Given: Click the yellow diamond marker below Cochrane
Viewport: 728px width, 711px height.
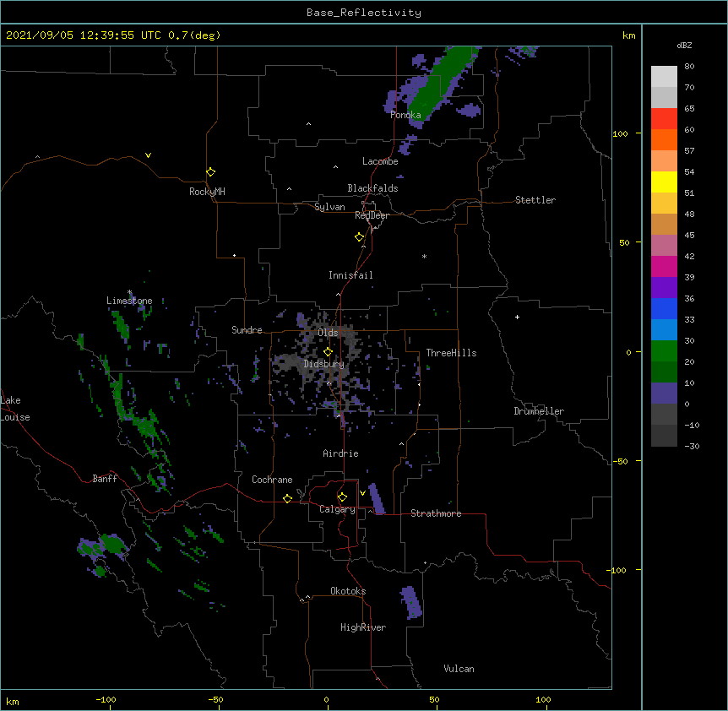Looking at the screenshot, I should pyautogui.click(x=287, y=498).
